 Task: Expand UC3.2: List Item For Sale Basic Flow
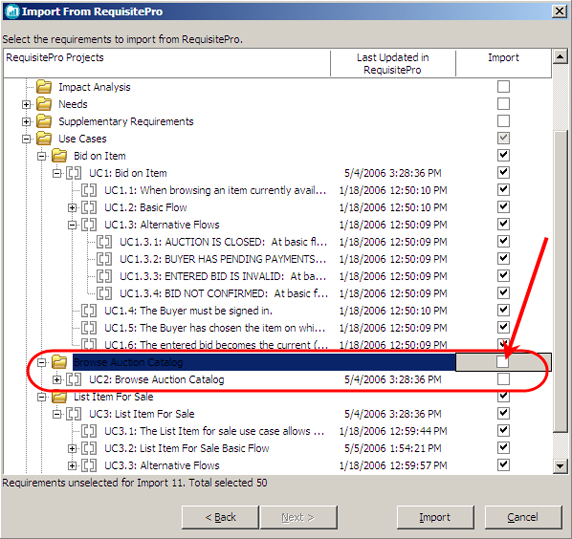point(72,449)
